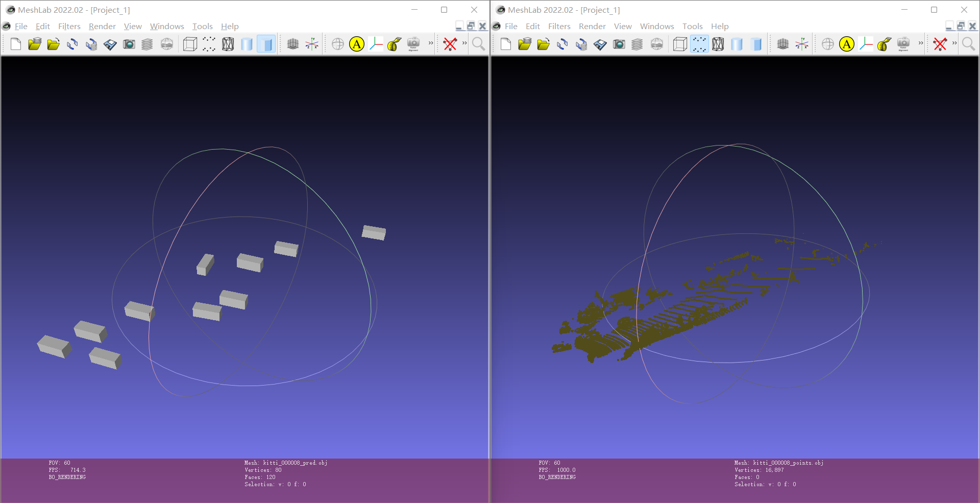Take a snapshot with the camera icon

click(129, 44)
